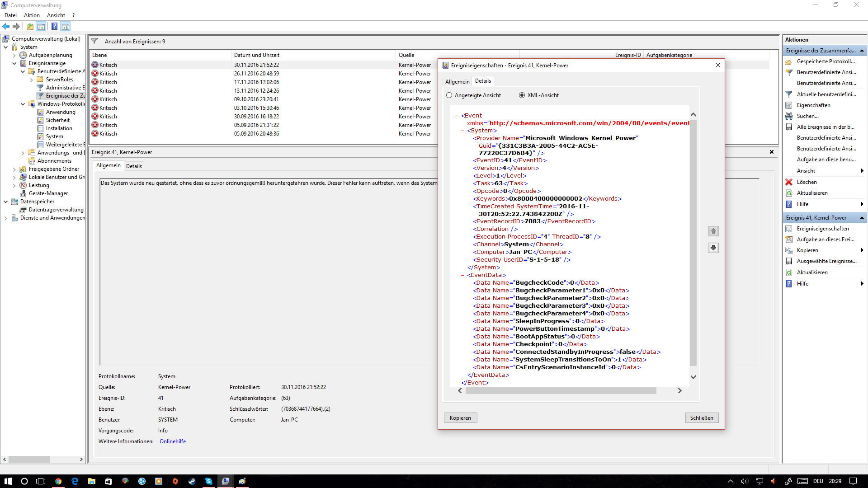Select the Angezeigte Ansicht radio button
This screenshot has height=488, width=868.
(449, 95)
